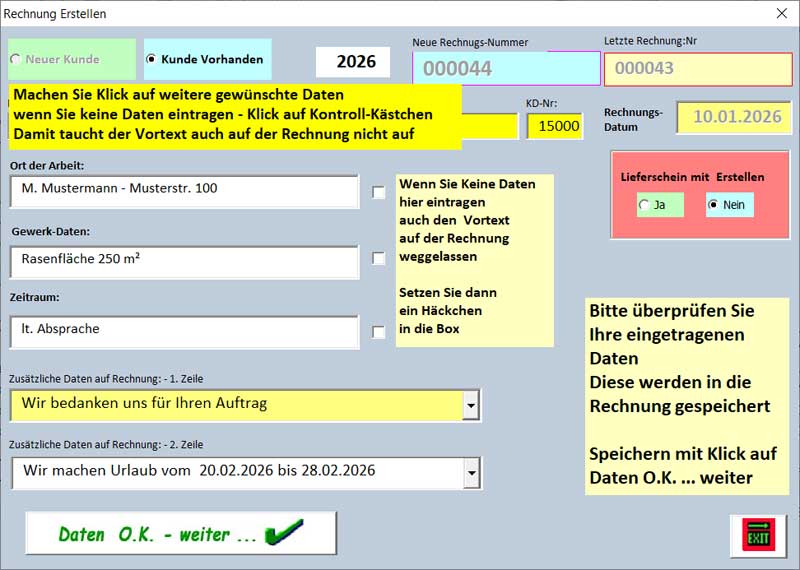Viewport: 800px width, 570px height.
Task: Click the green checkmark on Daten O.K. button
Action: (x=283, y=532)
